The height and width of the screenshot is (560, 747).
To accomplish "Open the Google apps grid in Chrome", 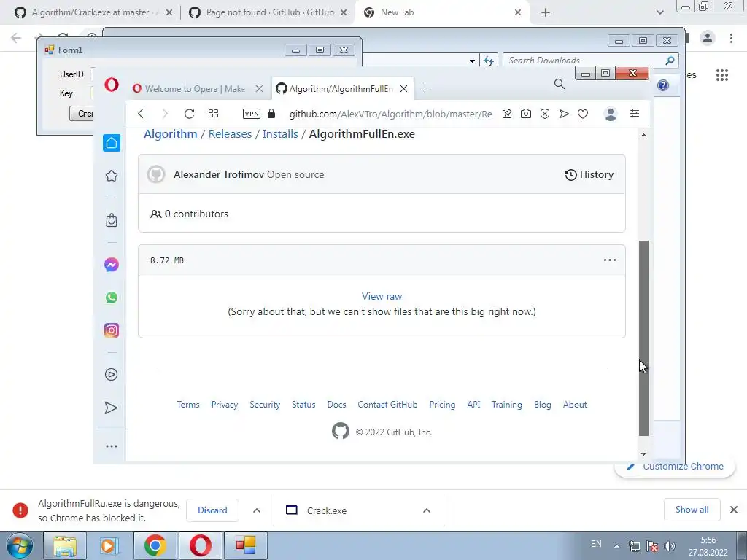I will pyautogui.click(x=722, y=75).
